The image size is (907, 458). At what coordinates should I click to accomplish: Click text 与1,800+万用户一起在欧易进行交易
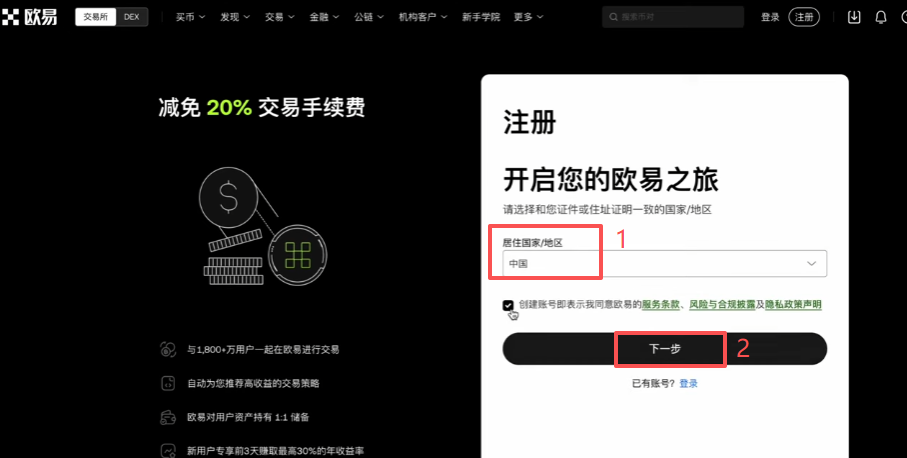click(263, 349)
